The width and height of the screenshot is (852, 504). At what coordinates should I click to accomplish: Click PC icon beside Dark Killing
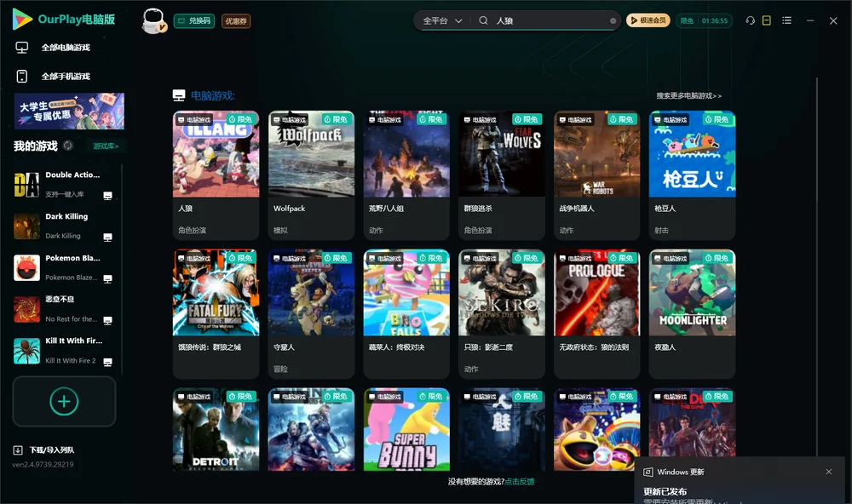coord(107,238)
